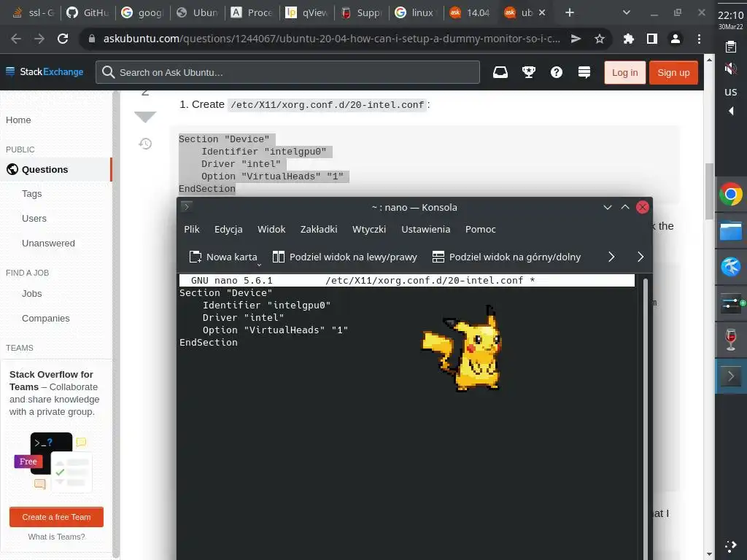Click the Log in button

click(624, 72)
